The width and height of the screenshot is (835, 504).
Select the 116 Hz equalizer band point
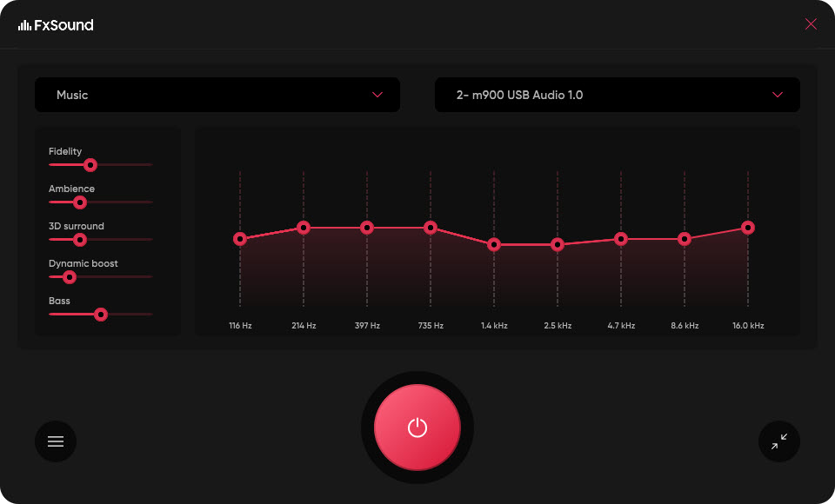point(240,239)
